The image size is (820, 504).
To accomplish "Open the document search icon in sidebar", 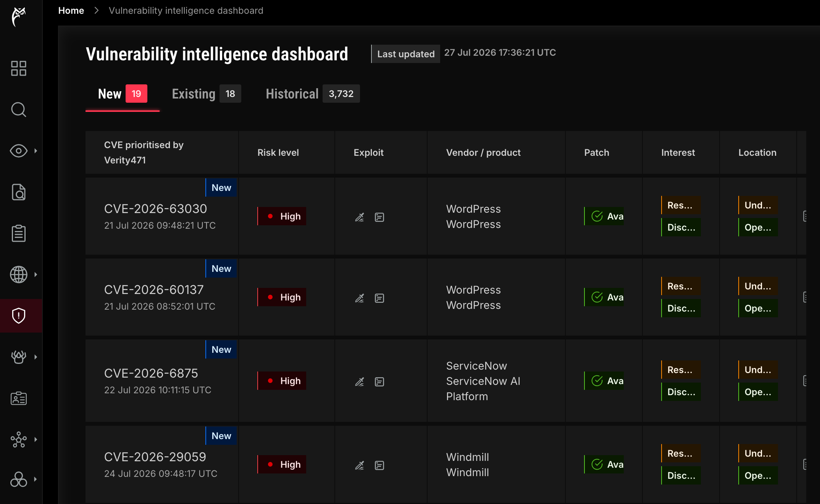I will 18,192.
